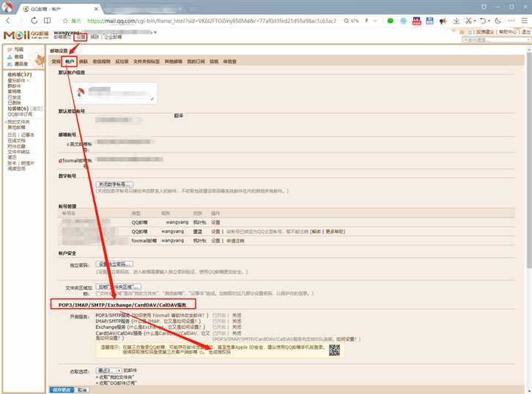The image size is (532, 394).
Task: Expand 我的文件夹 folder tree
Action: [x=6, y=122]
